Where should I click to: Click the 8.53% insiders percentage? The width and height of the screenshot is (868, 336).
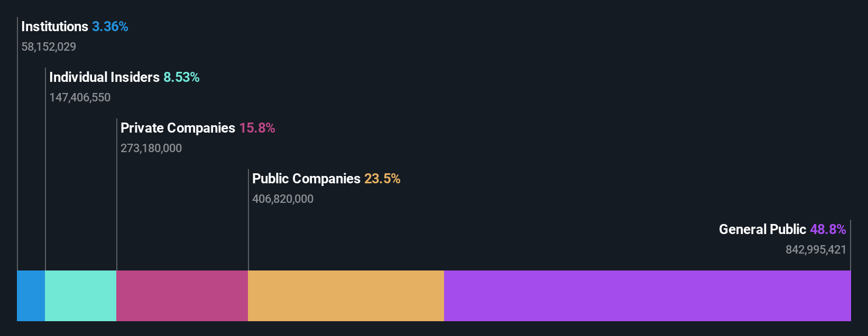[x=181, y=77]
